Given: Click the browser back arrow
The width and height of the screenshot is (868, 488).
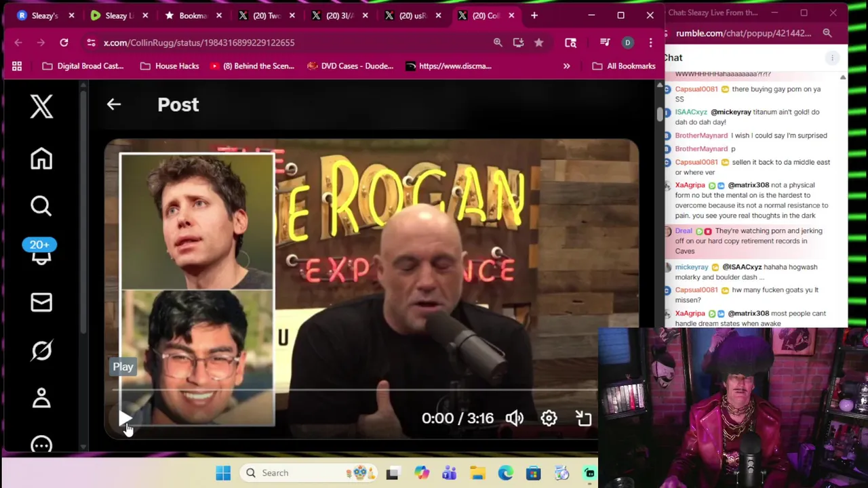Looking at the screenshot, I should (18, 43).
